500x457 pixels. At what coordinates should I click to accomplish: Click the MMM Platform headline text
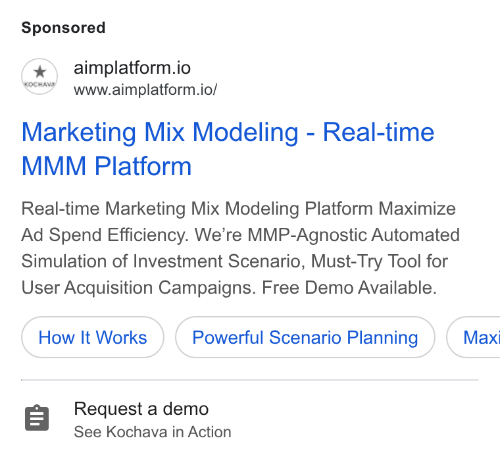[x=107, y=166]
